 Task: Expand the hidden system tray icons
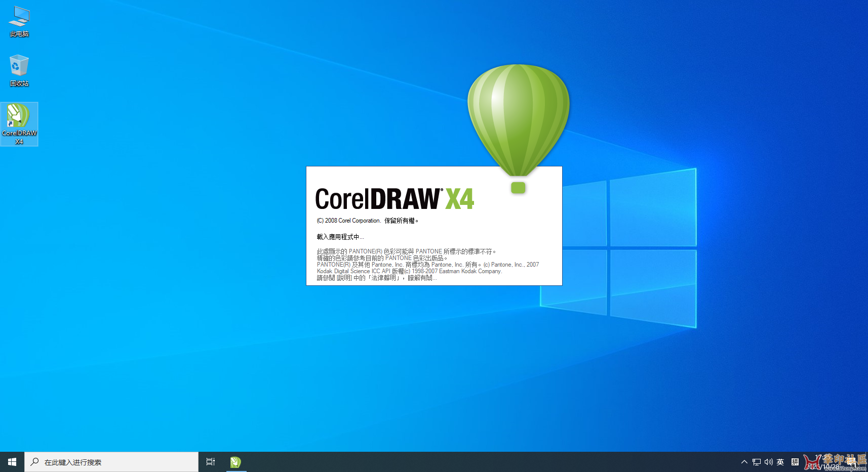pyautogui.click(x=744, y=462)
